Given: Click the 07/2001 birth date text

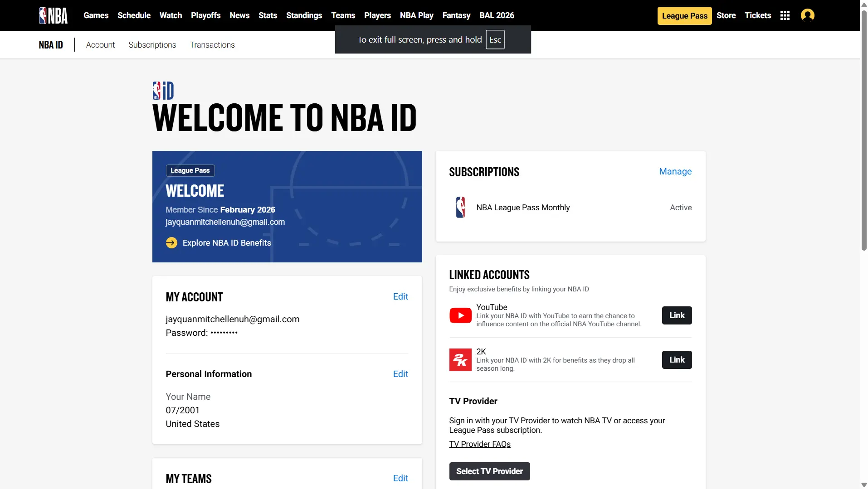Looking at the screenshot, I should pyautogui.click(x=183, y=410).
